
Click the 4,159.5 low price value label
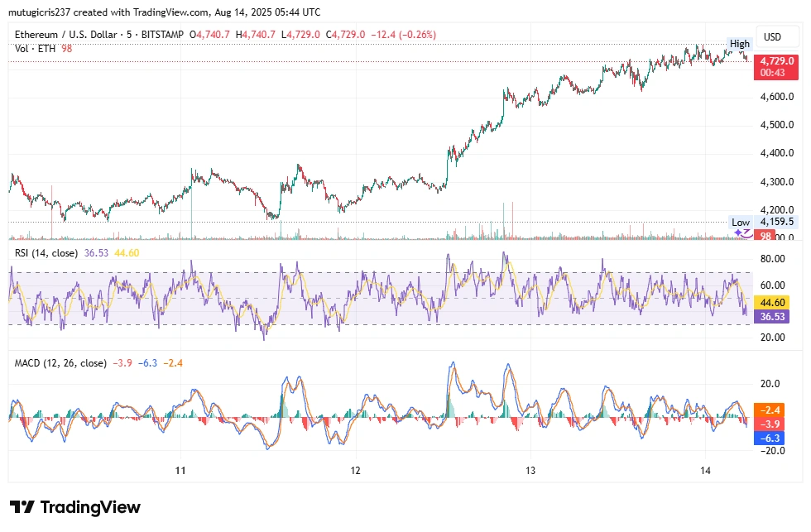776,222
